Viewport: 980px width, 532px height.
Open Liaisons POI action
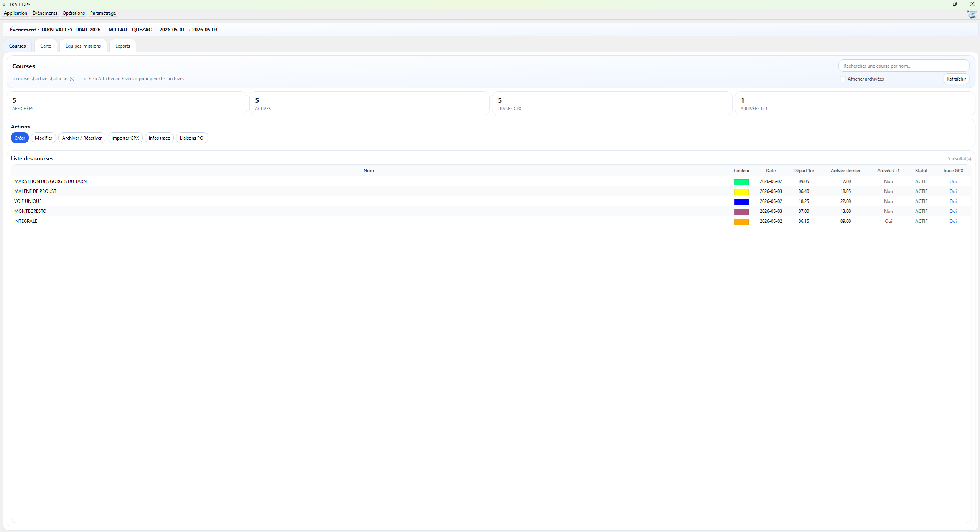192,138
